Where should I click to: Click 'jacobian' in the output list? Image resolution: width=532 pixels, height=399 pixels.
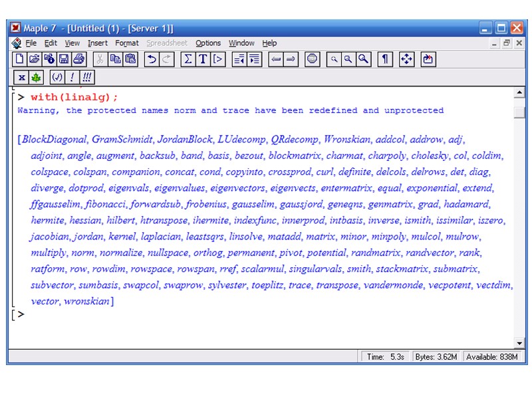49,237
